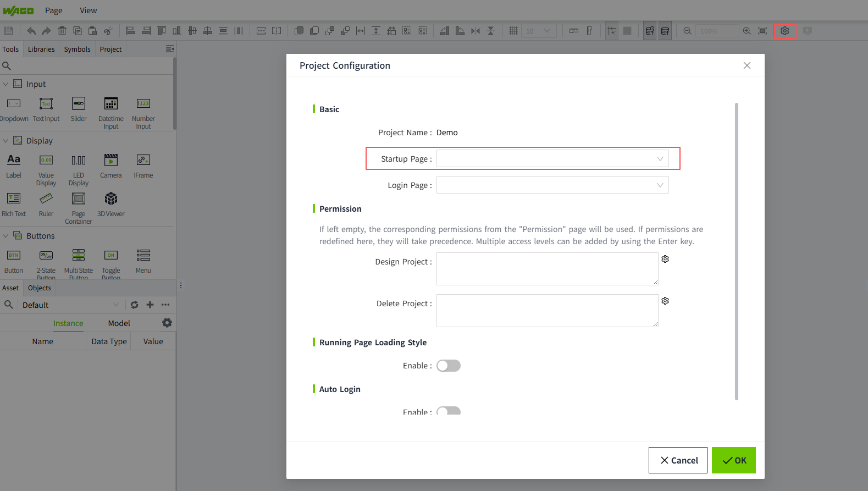
Task: Enable Running Page Loading Style toggle
Action: tap(448, 366)
